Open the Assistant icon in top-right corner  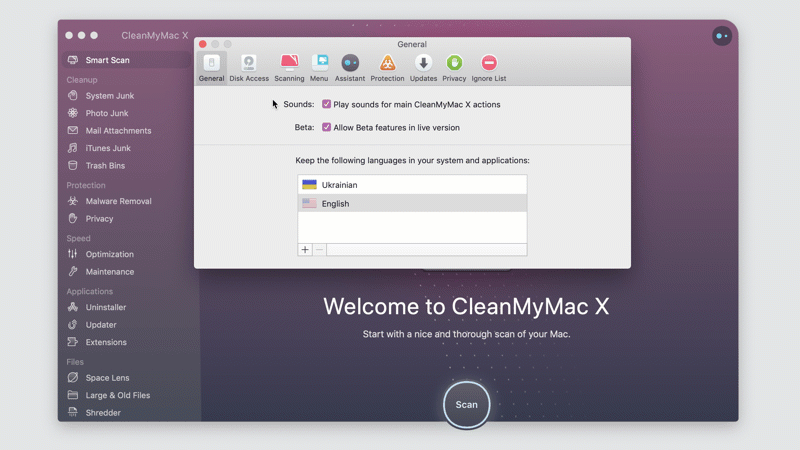click(722, 36)
